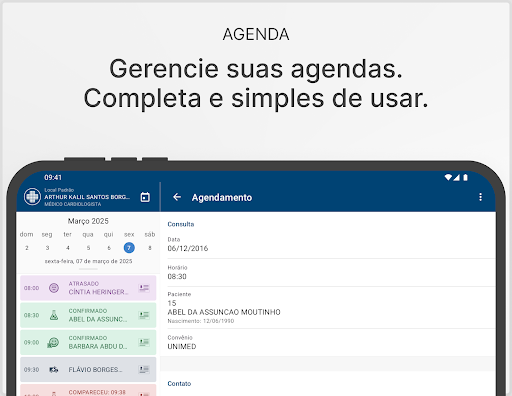The image size is (512, 396).
Task: Open the patient card icon for Abel da Assunc
Action: point(144,315)
